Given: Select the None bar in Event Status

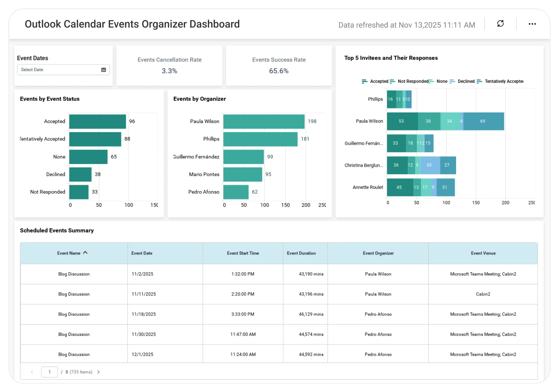Looking at the screenshot, I should tap(88, 157).
